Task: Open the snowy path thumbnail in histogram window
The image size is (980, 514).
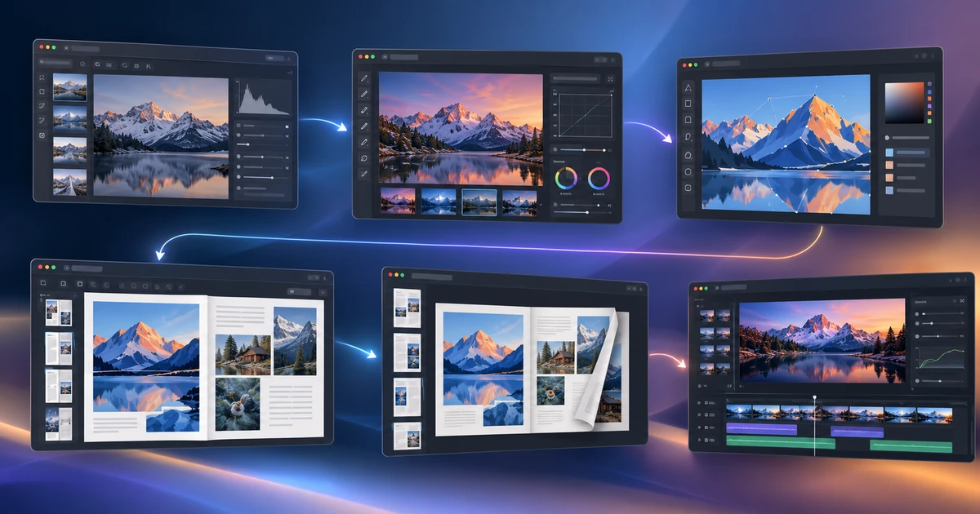Action: click(70, 182)
